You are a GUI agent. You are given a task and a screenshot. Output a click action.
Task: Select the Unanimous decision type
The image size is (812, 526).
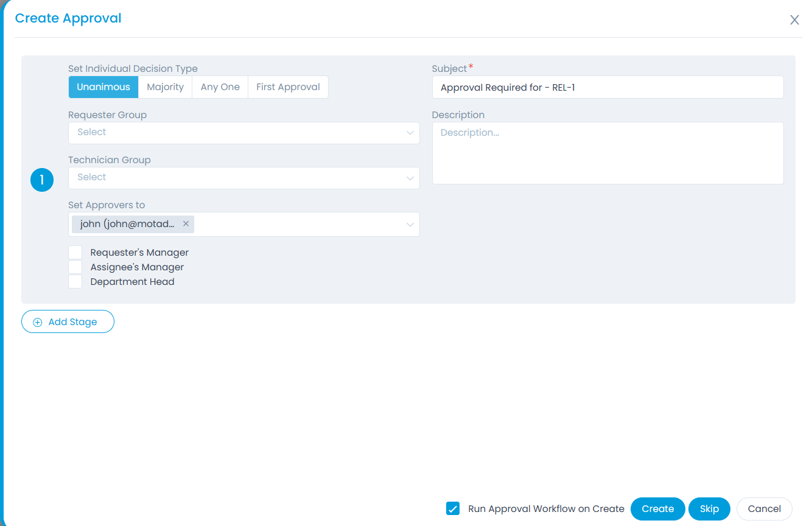[x=103, y=87]
